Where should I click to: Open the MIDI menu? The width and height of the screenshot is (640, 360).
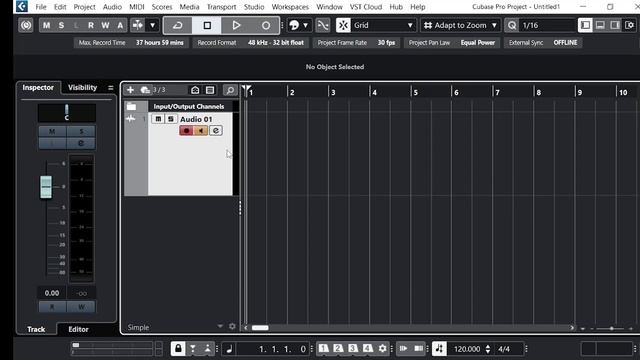pos(137,7)
